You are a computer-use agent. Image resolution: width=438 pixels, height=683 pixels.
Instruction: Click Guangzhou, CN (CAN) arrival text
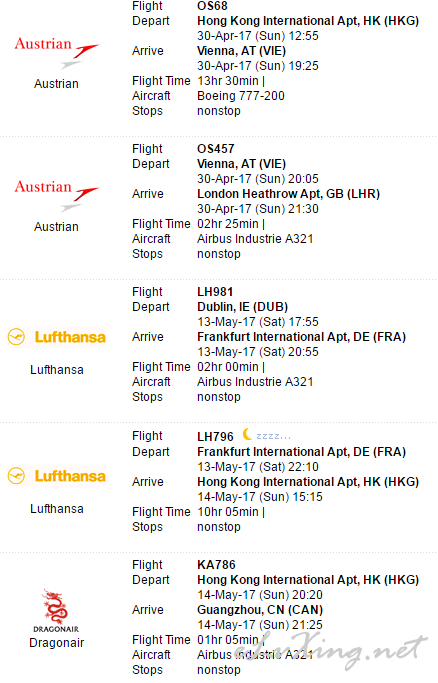[x=260, y=610]
